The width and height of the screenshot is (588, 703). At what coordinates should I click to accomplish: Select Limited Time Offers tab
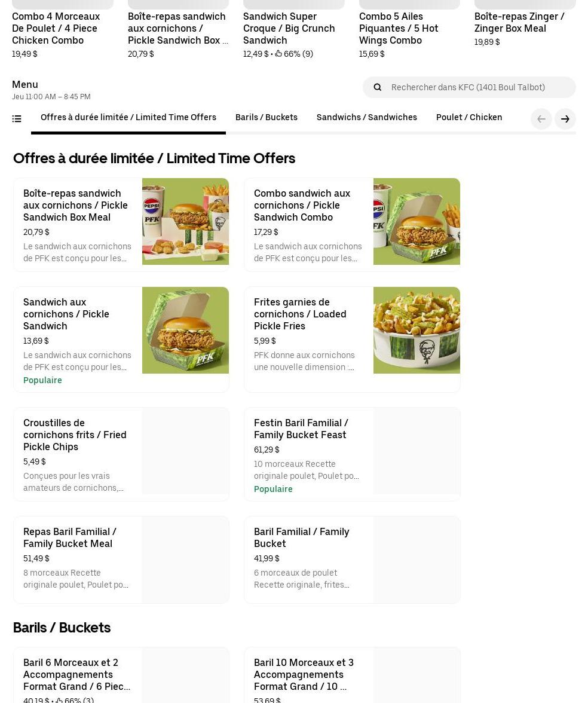point(128,117)
